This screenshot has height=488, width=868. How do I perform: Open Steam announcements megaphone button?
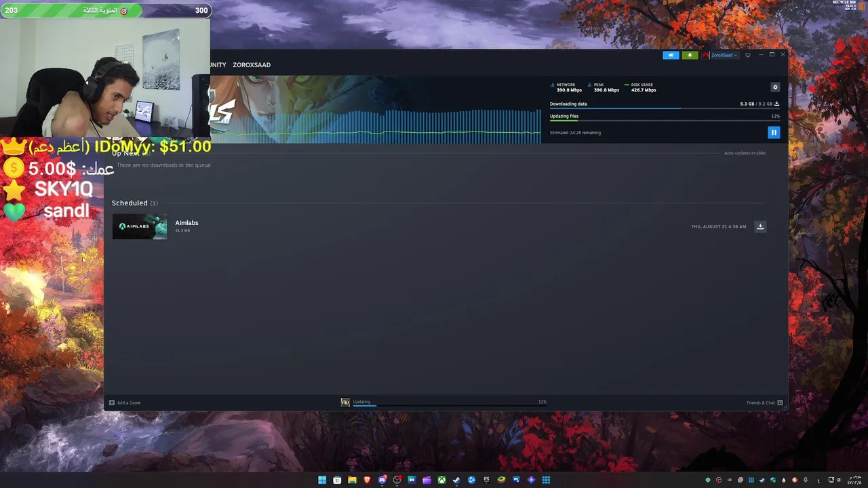click(x=671, y=55)
